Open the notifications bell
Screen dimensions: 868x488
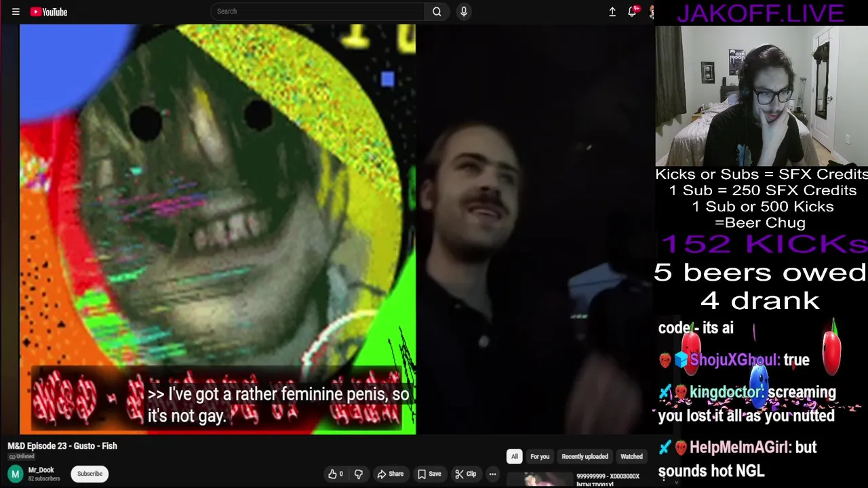click(632, 12)
